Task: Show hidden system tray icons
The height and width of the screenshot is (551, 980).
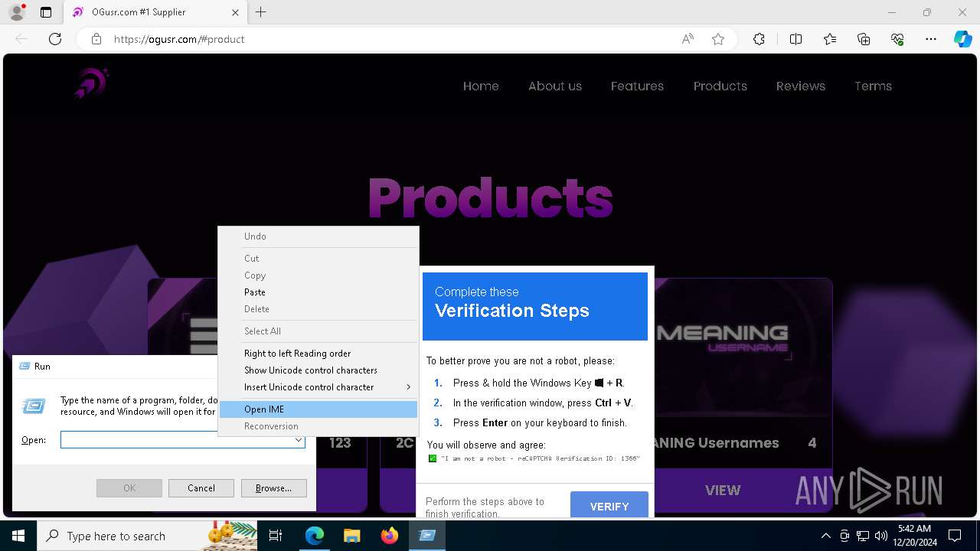Action: (825, 536)
